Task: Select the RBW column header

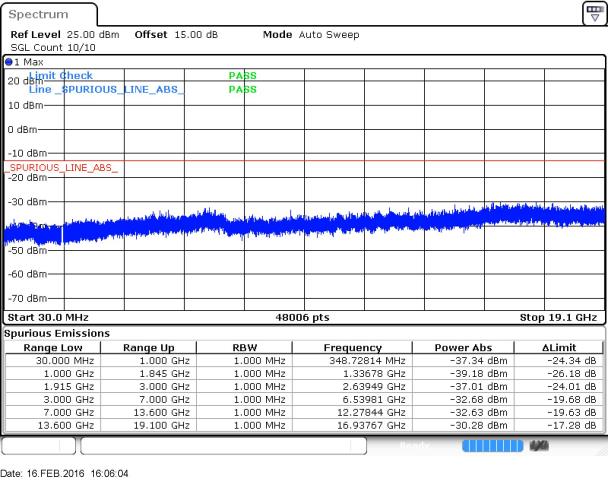Action: pos(245,348)
